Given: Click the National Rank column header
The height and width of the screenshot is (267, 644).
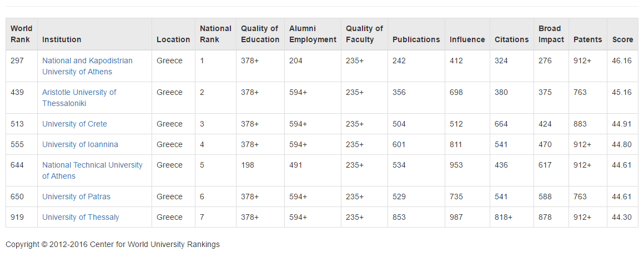Looking at the screenshot, I should (215, 34).
